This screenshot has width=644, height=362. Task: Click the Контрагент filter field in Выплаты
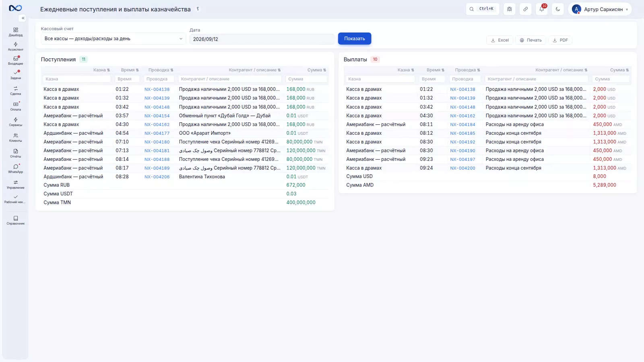536,79
